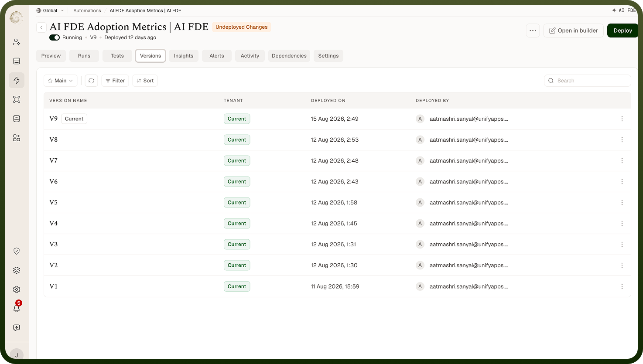Switch to the Preview tab
The width and height of the screenshot is (643, 364).
pyautogui.click(x=51, y=56)
